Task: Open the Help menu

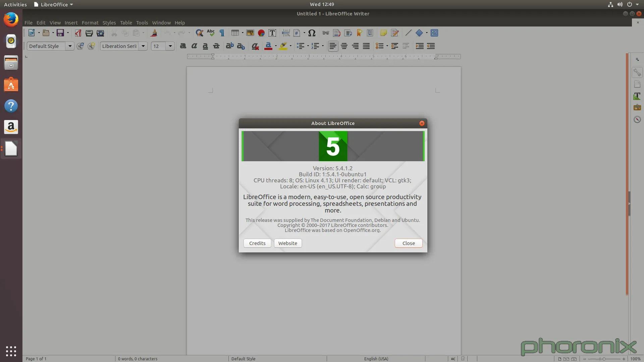Action: click(180, 23)
